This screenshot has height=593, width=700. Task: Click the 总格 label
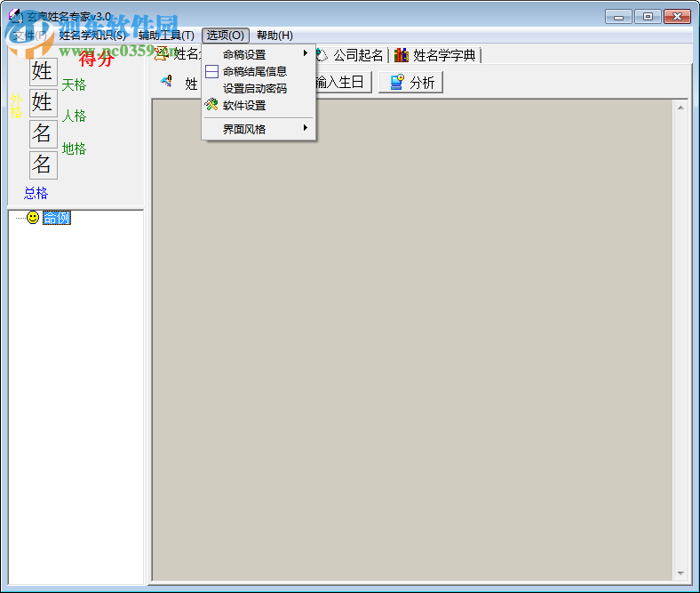coord(36,194)
